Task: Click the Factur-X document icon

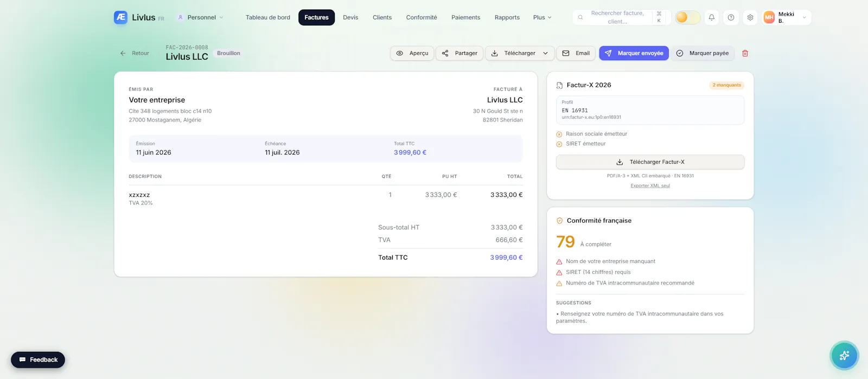Action: (x=559, y=85)
